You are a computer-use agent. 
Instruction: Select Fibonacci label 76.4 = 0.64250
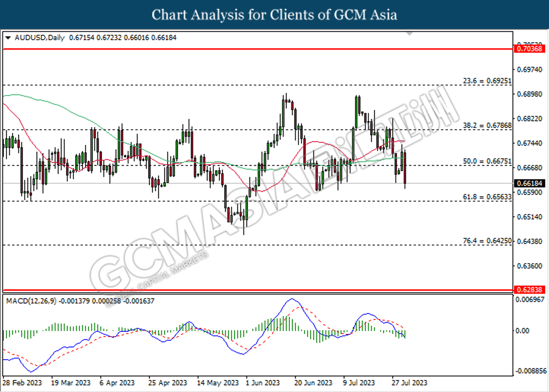(x=487, y=240)
